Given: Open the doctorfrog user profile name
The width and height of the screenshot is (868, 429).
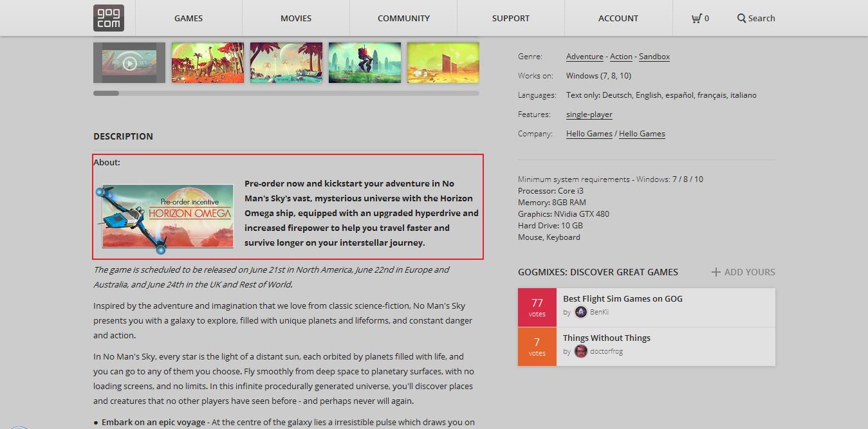Looking at the screenshot, I should coord(606,351).
